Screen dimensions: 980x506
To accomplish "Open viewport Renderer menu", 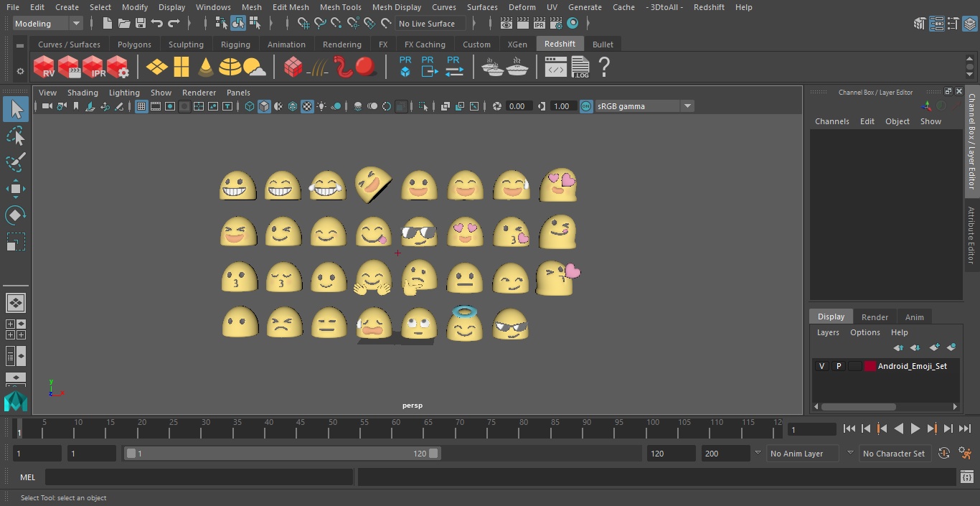I will coord(199,93).
